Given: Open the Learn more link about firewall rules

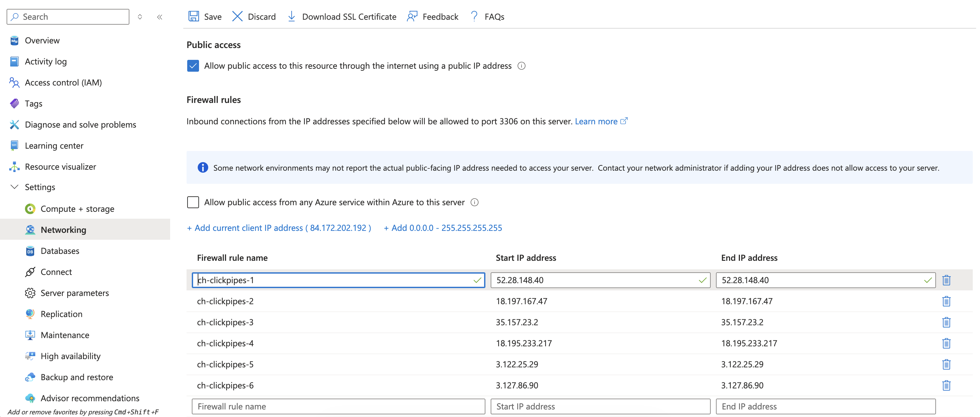Looking at the screenshot, I should pos(596,121).
